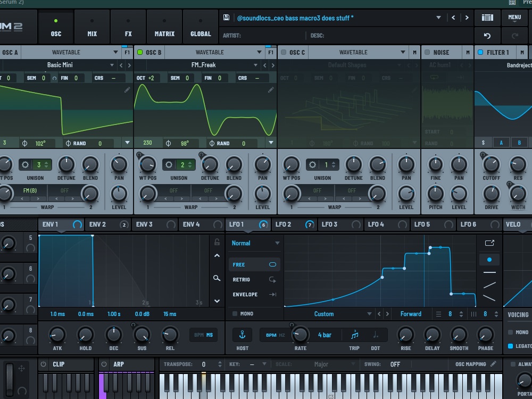Toggle OSC B enable switch

(140, 52)
